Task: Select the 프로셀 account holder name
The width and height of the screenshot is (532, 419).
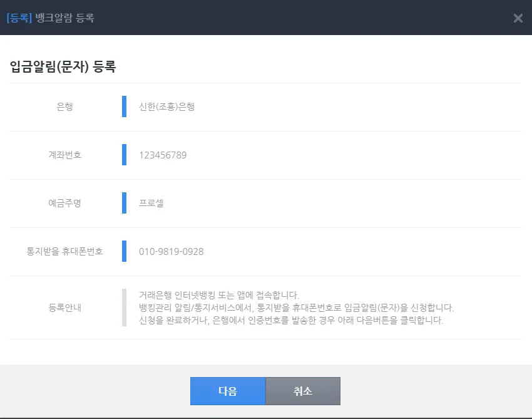Action: [x=151, y=203]
